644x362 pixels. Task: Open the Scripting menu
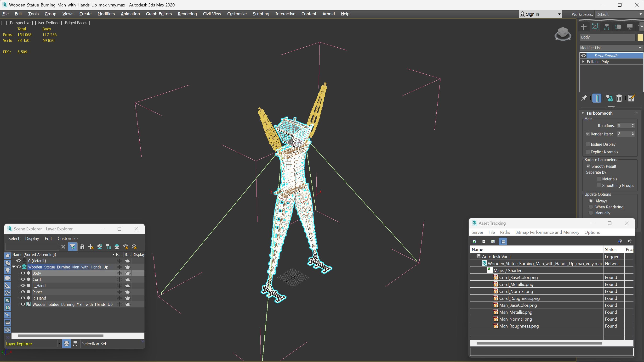pyautogui.click(x=261, y=14)
